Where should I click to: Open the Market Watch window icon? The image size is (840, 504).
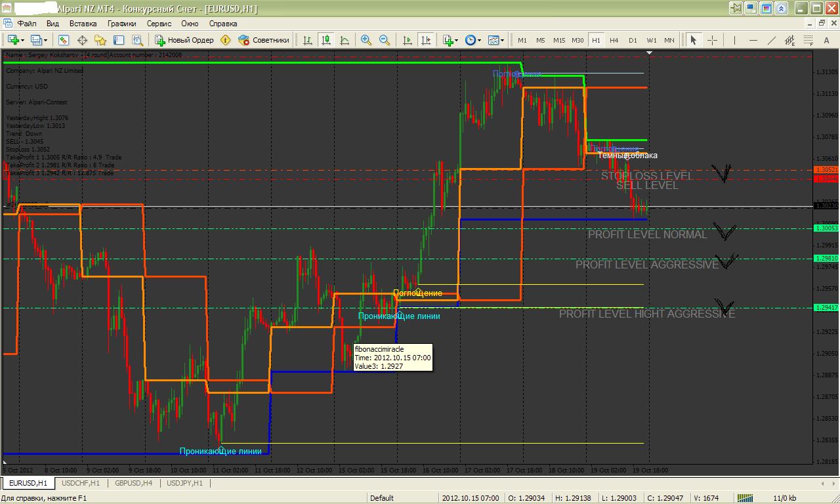[64, 40]
